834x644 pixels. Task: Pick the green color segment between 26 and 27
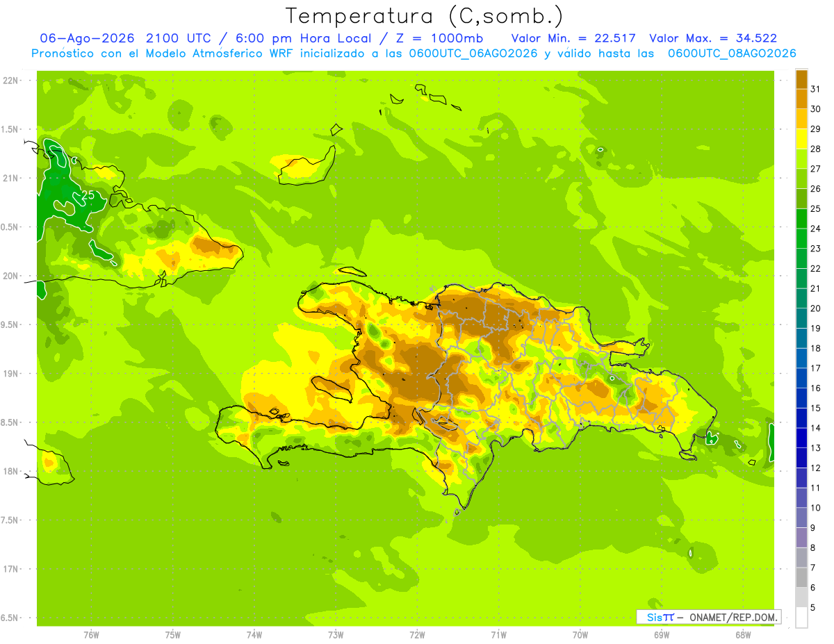[801, 179]
